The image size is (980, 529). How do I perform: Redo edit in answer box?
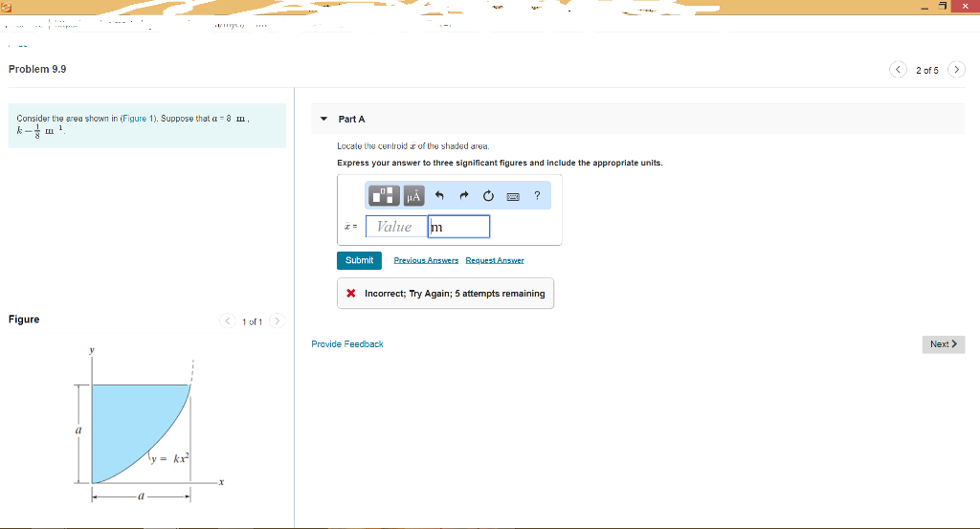pos(464,195)
